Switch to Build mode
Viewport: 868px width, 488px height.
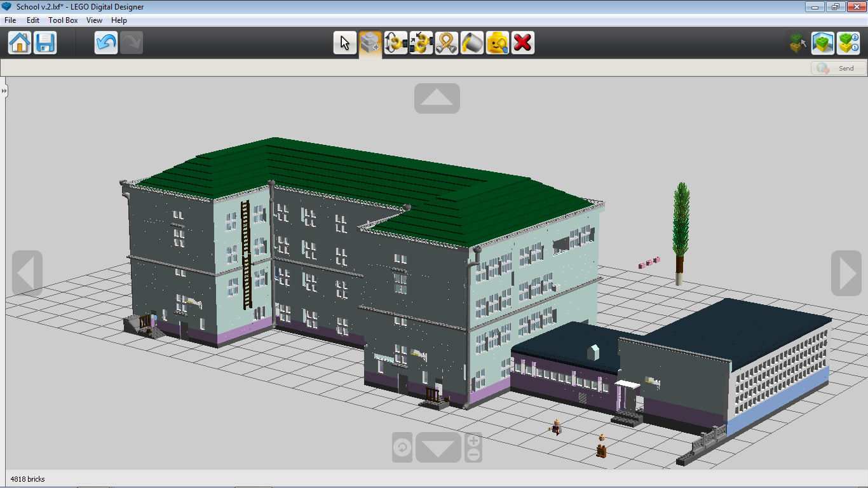(797, 43)
